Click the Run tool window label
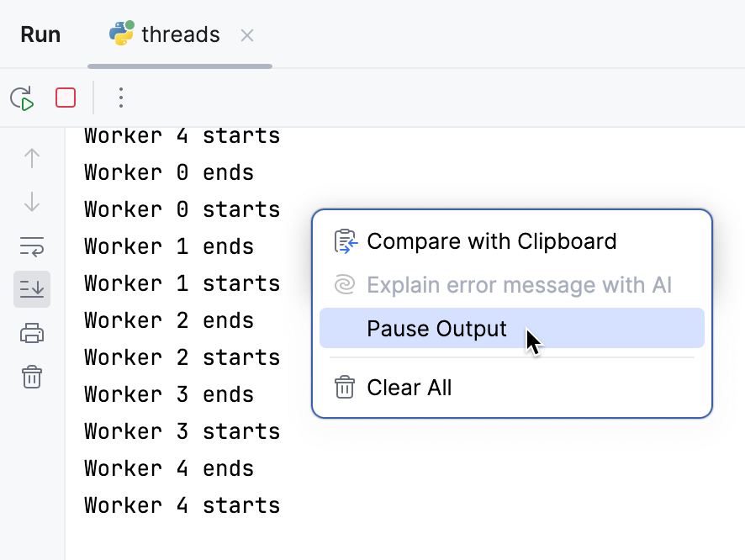 (x=40, y=34)
